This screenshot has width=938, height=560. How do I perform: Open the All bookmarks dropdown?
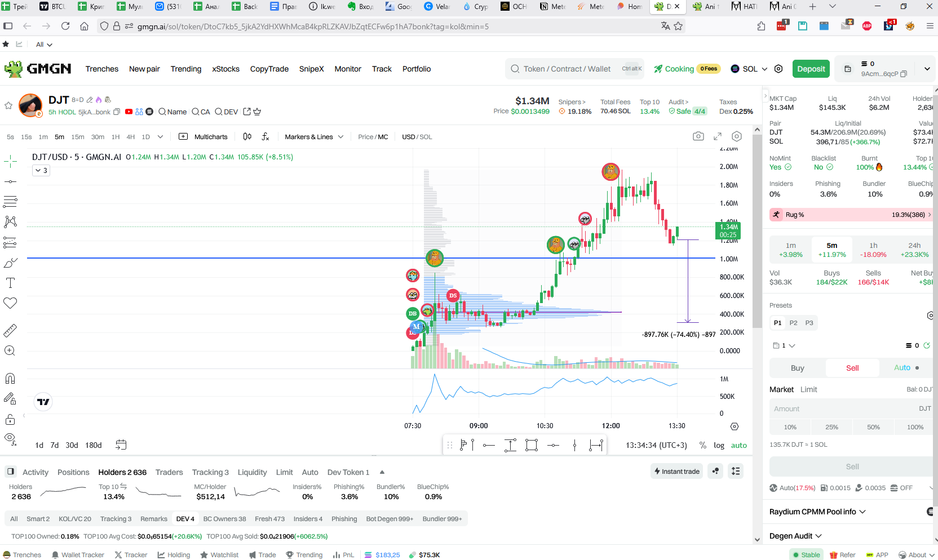(x=44, y=45)
